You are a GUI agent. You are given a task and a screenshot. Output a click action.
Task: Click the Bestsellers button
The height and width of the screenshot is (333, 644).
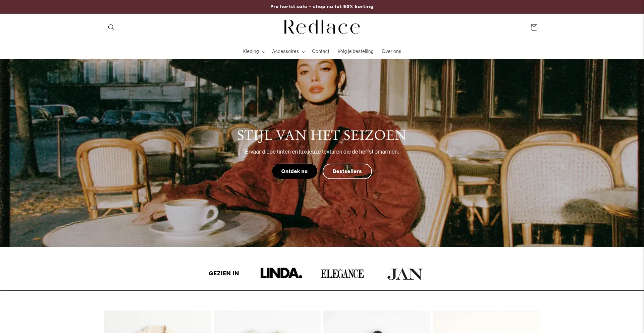[347, 171]
